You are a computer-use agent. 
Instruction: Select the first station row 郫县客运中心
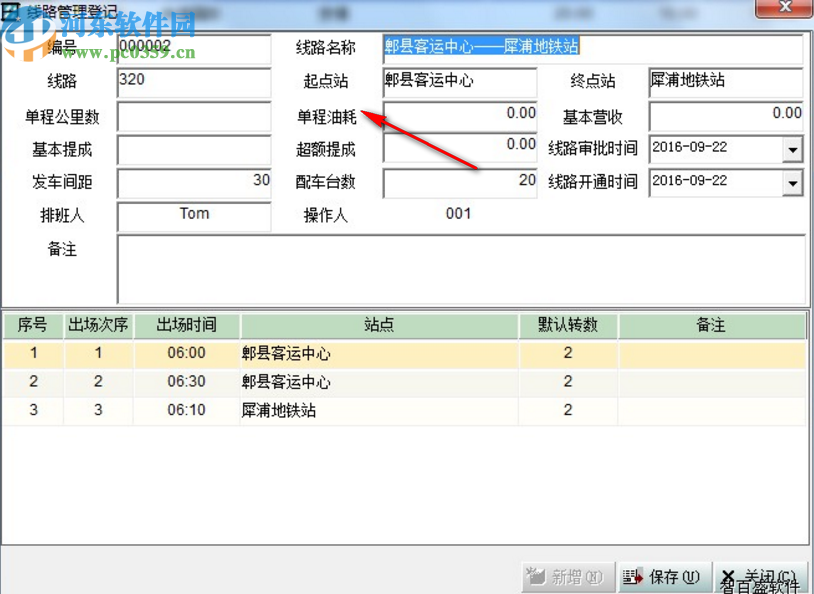coord(378,353)
